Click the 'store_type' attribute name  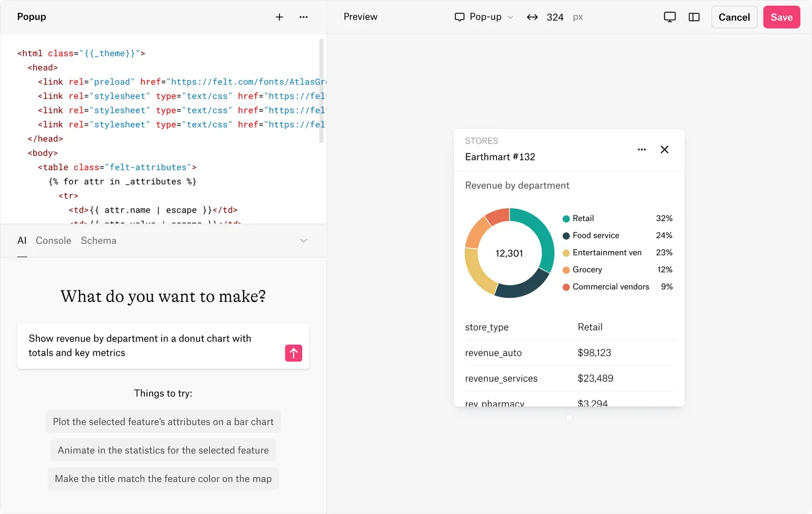coord(487,327)
